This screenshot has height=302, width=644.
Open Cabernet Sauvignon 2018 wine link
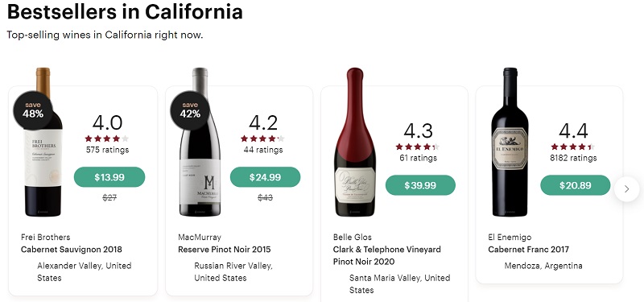click(72, 250)
